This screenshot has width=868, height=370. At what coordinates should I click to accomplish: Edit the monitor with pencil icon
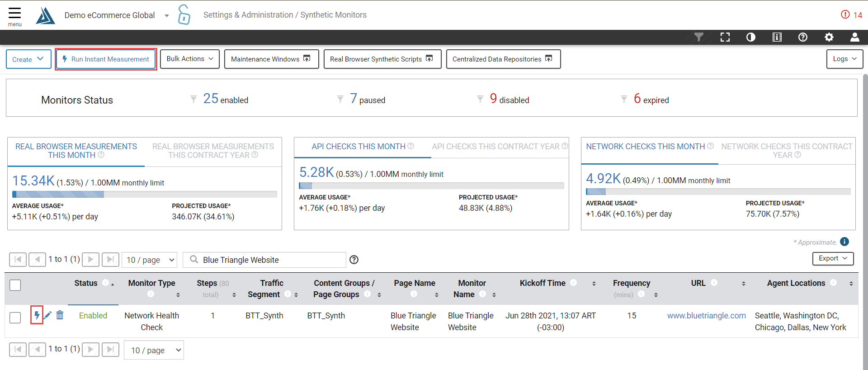coord(48,315)
